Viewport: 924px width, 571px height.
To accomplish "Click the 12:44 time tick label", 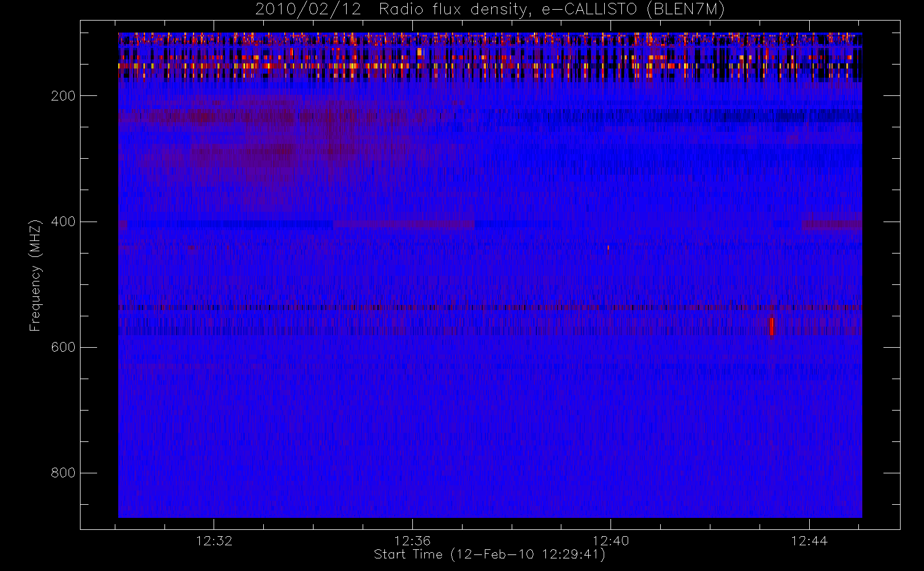I will click(x=809, y=541).
